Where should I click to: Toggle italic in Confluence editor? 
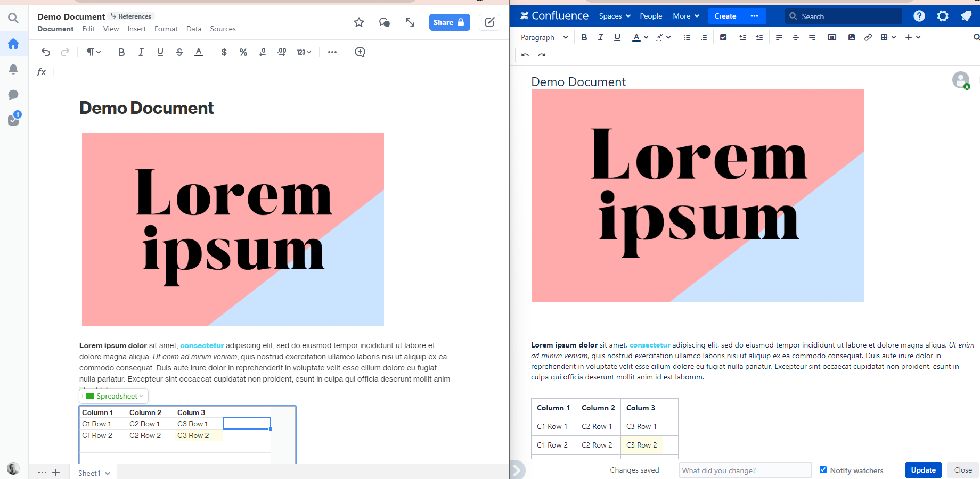pos(601,37)
